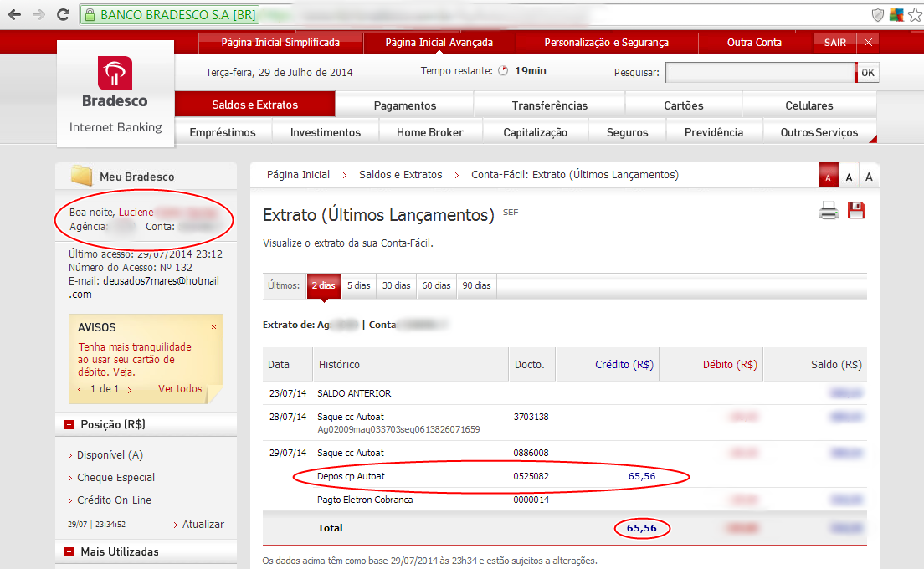Expand the Disponível (A) item
The height and width of the screenshot is (569, 924).
[x=110, y=455]
